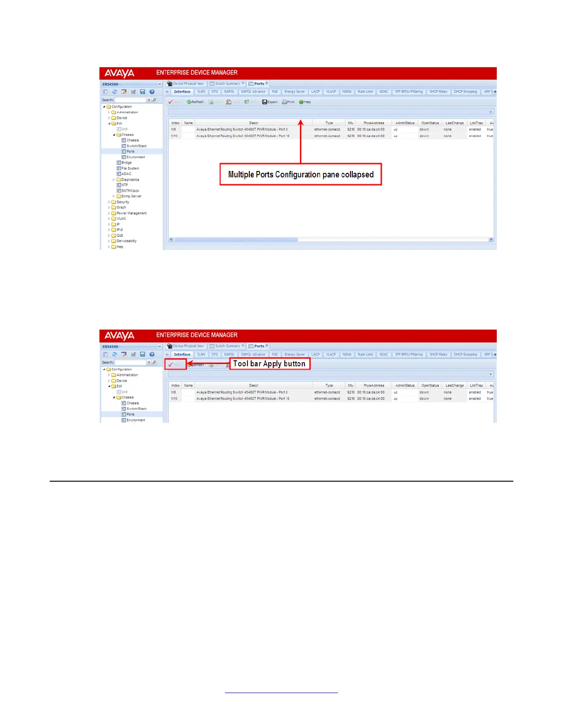Close the Ports tab in the lower screenshot

(267, 346)
